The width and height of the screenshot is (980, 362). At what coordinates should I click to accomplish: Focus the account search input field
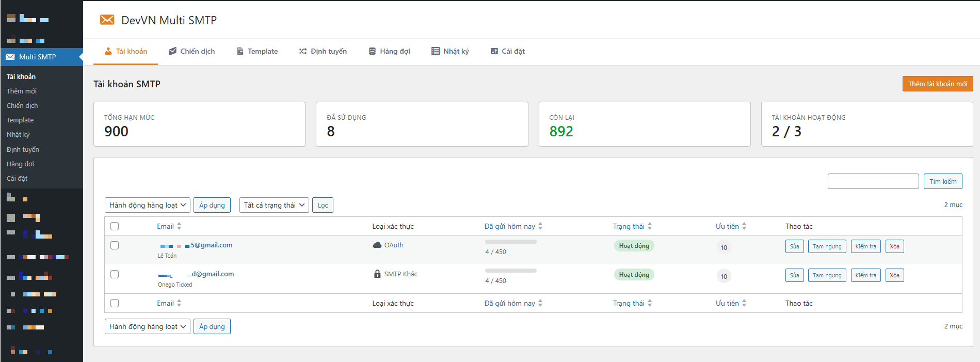(x=873, y=181)
